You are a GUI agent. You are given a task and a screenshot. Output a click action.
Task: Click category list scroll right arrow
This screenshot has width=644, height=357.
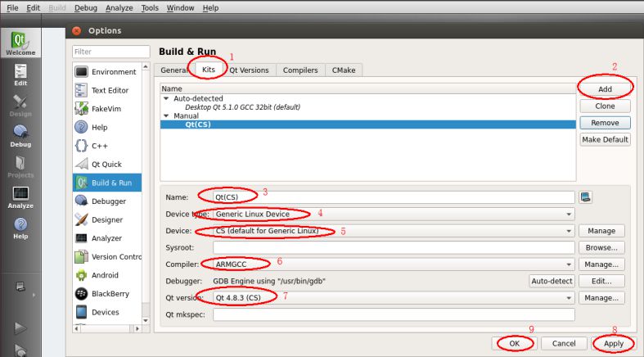(x=137, y=328)
